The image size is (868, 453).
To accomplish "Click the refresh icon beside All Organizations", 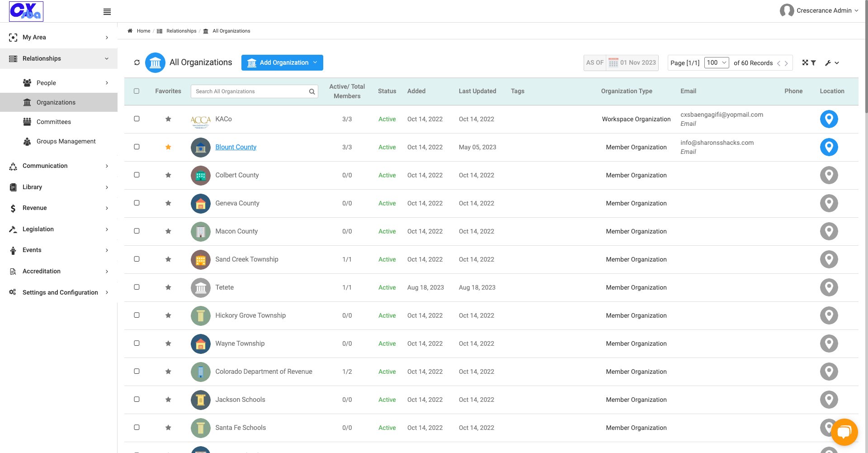I will point(137,62).
